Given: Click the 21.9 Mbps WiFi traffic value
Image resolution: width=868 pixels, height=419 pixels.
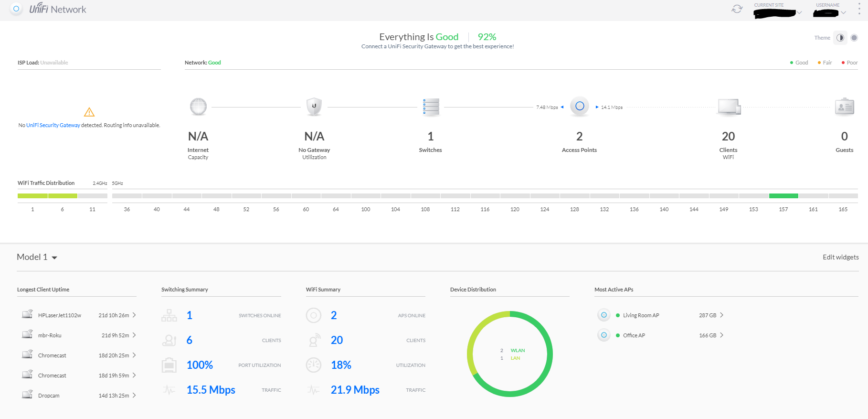Looking at the screenshot, I should pyautogui.click(x=355, y=390).
